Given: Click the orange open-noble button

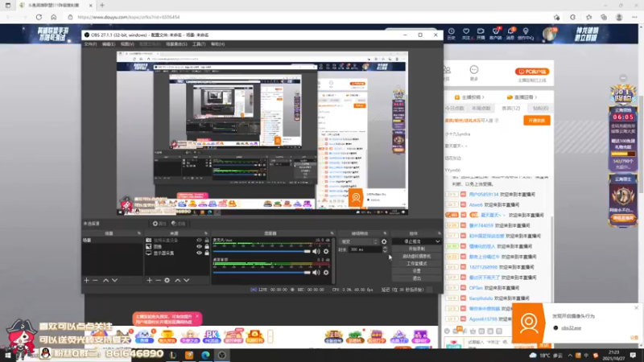Looking at the screenshot, I should tap(536, 120).
